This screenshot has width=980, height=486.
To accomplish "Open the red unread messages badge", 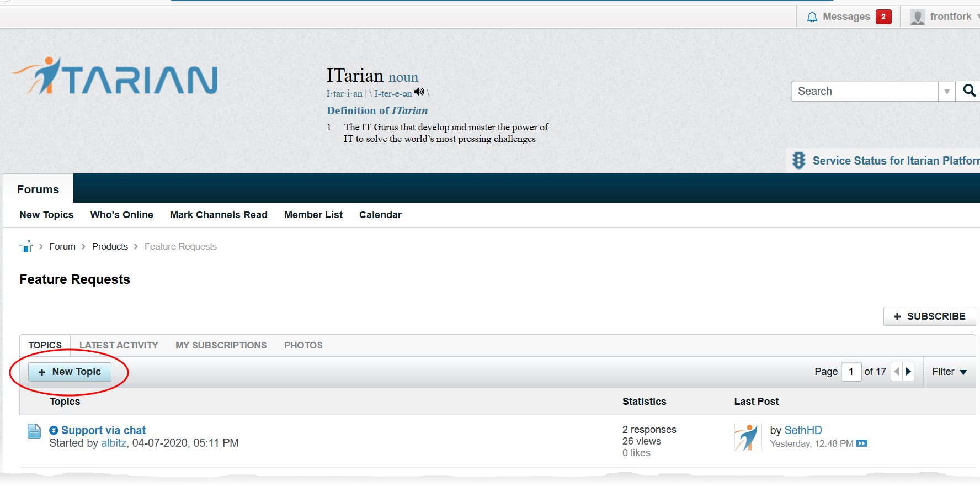I will [883, 17].
